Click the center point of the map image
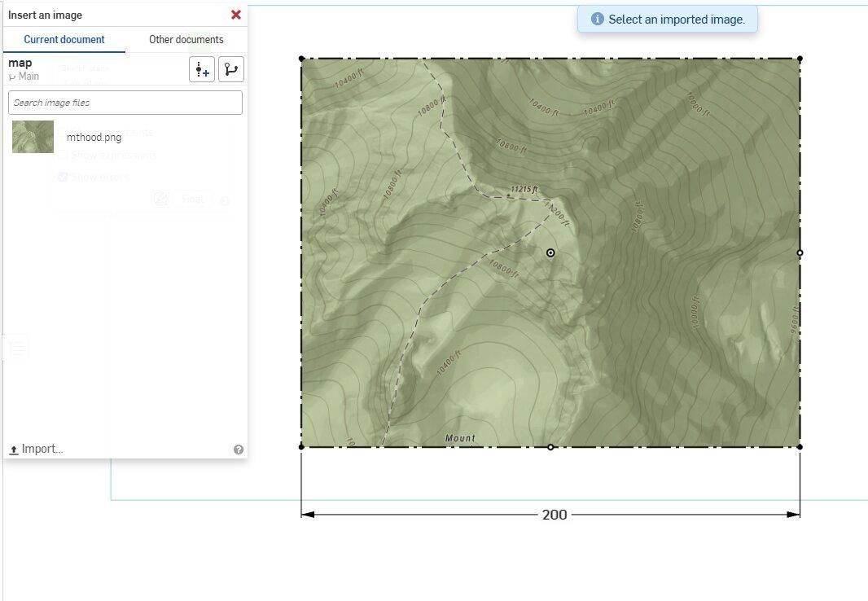Image resolution: width=868 pixels, height=601 pixels. pyautogui.click(x=550, y=253)
